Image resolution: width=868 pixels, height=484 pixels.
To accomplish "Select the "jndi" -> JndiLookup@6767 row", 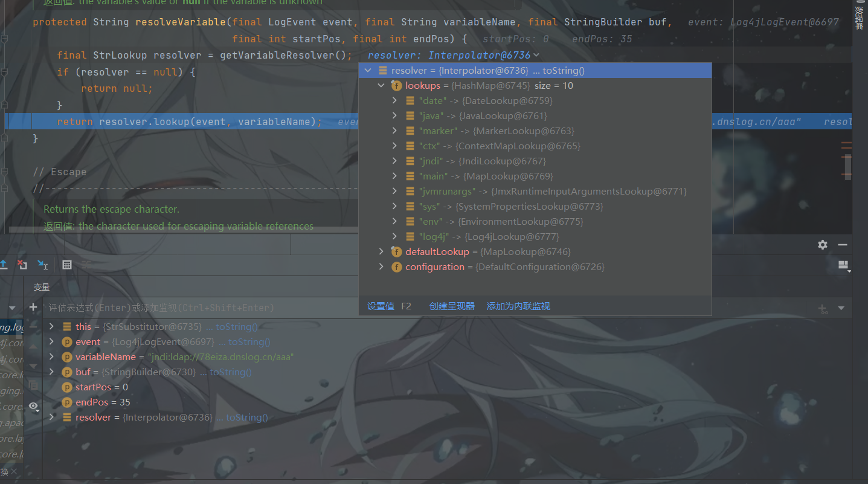I will click(535, 161).
